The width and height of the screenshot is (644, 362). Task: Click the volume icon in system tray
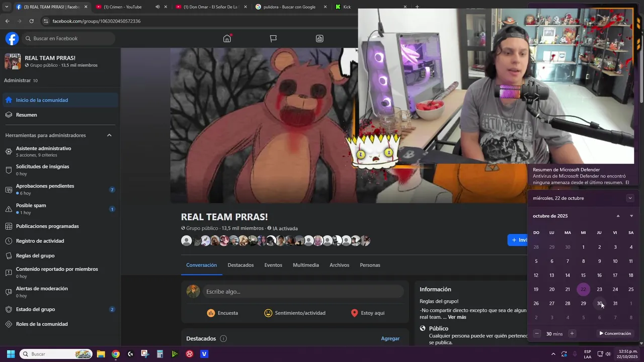[608, 354]
